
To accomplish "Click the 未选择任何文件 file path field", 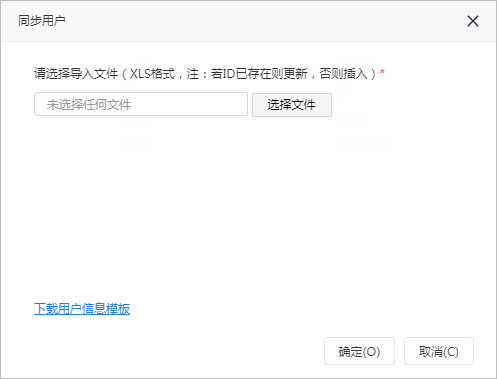I will pyautogui.click(x=141, y=104).
